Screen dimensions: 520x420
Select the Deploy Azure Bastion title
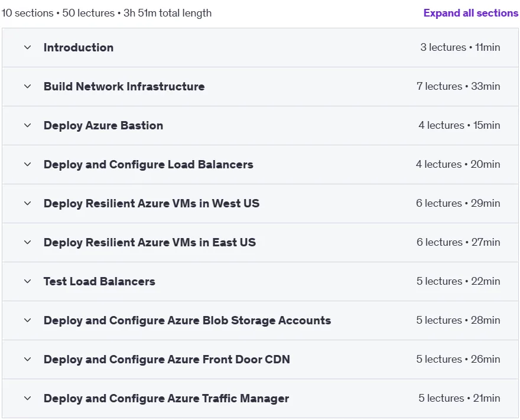(103, 126)
